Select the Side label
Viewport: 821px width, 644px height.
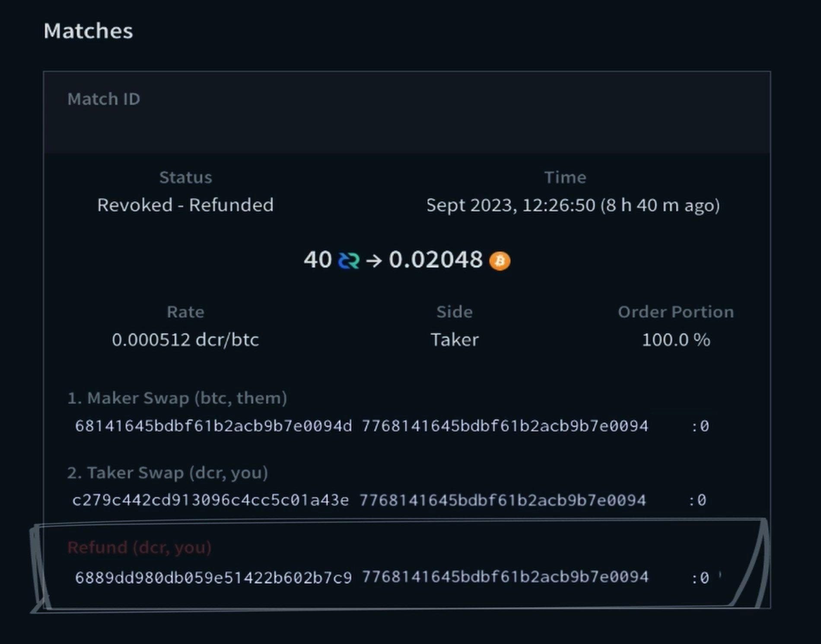455,312
